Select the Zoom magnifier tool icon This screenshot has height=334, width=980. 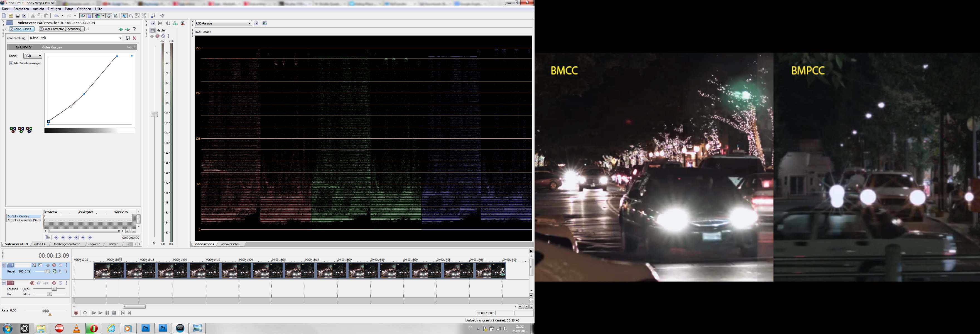pos(144,16)
